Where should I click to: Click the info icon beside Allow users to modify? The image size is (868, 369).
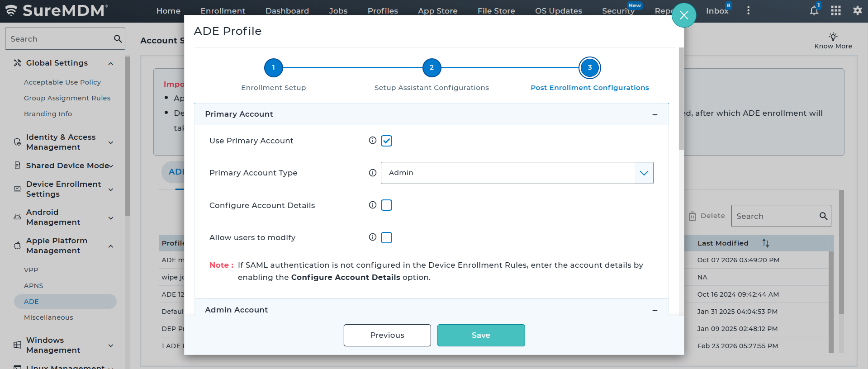[x=373, y=237]
